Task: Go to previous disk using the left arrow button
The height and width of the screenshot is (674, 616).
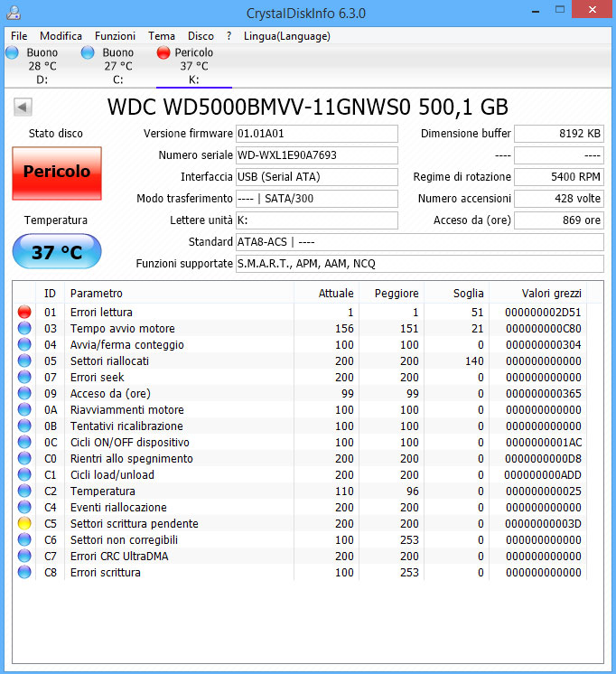Action: click(x=23, y=107)
